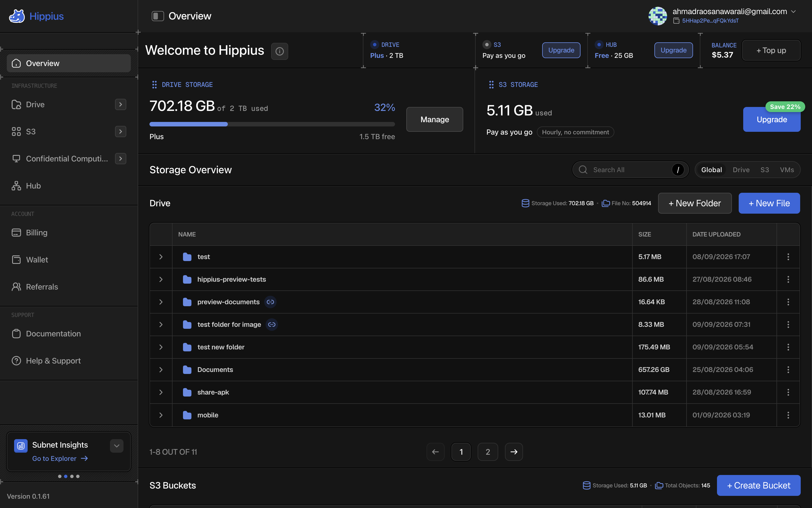Screen dimensions: 812x508
Task: Expand the preview-documents folder row
Action: (161, 302)
